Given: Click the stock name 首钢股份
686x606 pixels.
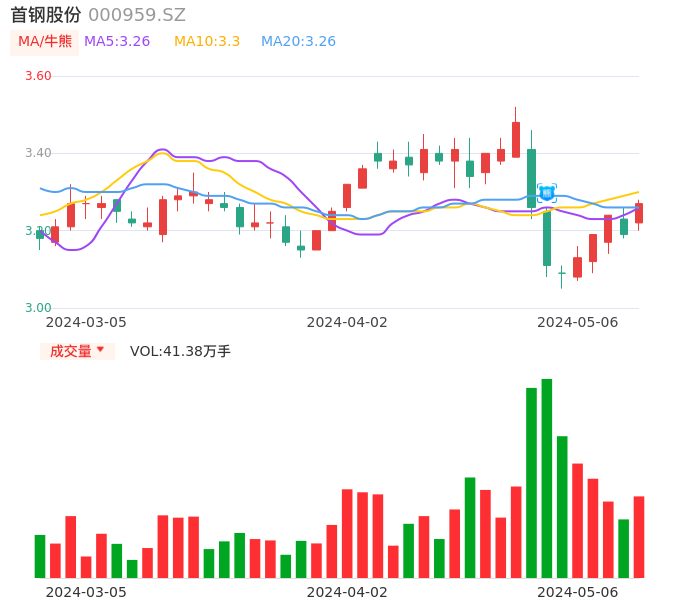Looking at the screenshot, I should 46,15.
